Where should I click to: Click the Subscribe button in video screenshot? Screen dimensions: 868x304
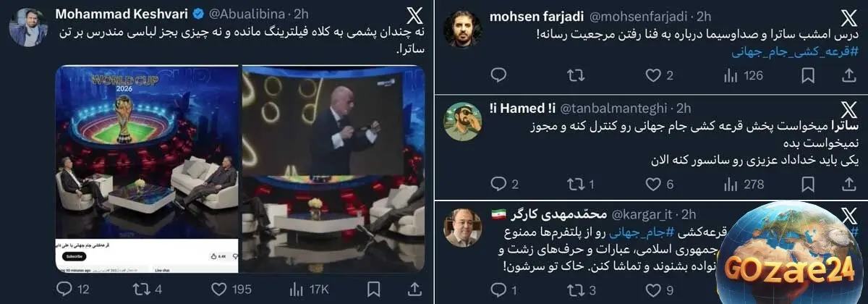[74, 256]
